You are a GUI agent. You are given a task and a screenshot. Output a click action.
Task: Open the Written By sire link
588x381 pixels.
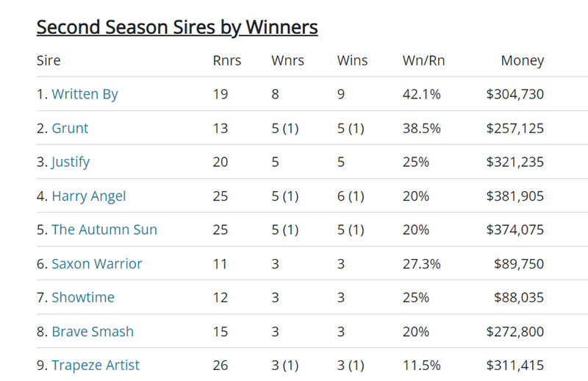pyautogui.click(x=85, y=94)
